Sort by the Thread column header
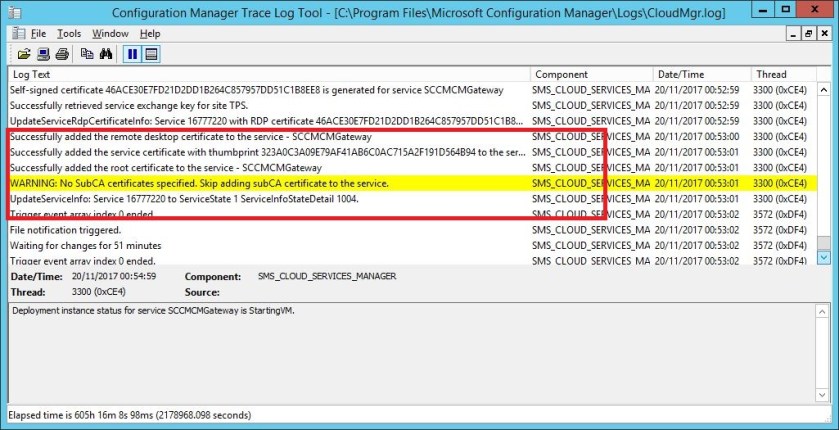This screenshot has width=839, height=430. point(784,74)
